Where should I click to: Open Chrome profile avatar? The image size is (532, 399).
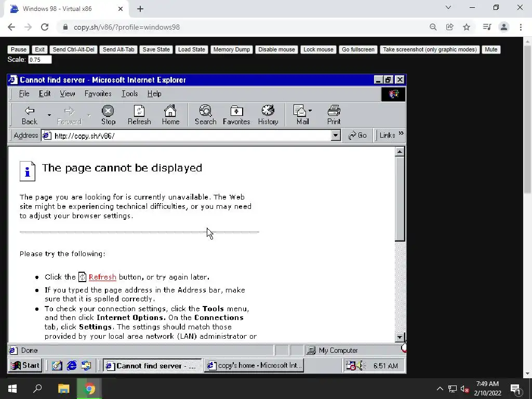coord(504,27)
